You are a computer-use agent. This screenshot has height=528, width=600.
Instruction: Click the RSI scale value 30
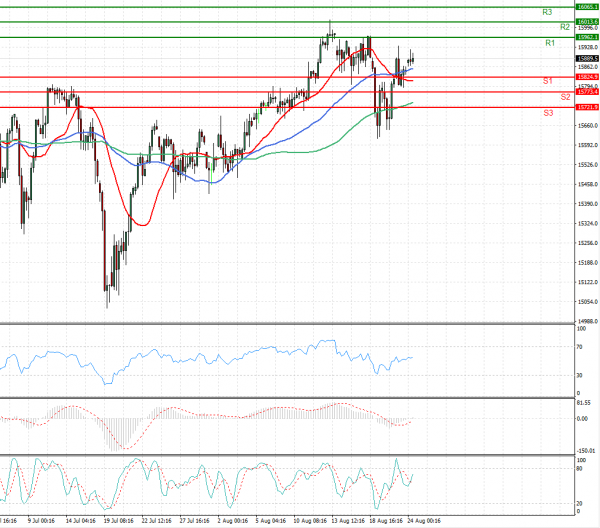579,375
